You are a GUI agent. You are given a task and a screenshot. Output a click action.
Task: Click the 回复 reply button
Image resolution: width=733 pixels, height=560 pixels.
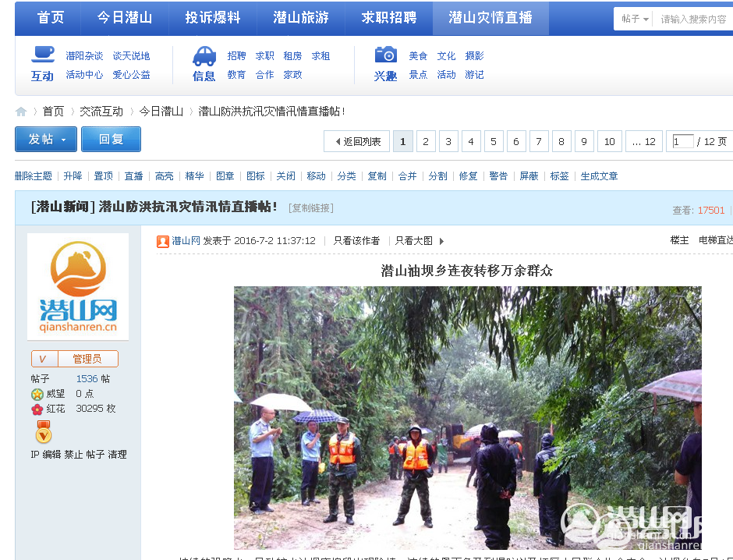pos(112,140)
